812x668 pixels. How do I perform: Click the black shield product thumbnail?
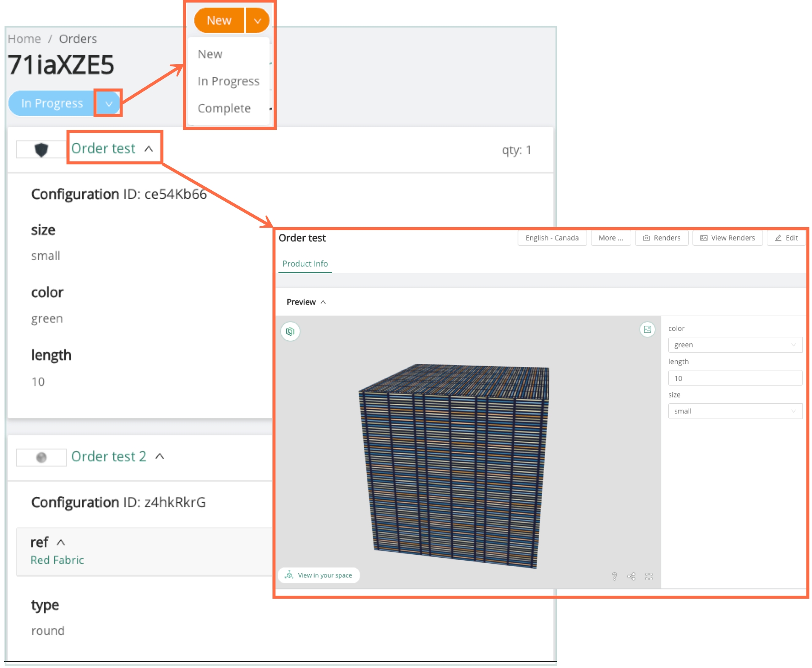pos(41,150)
